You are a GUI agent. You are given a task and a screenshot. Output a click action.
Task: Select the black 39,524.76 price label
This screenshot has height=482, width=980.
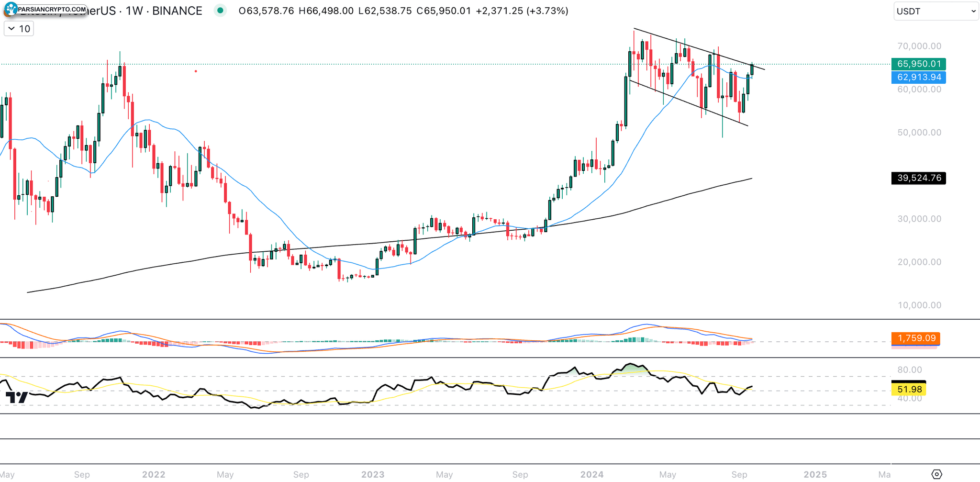(918, 178)
